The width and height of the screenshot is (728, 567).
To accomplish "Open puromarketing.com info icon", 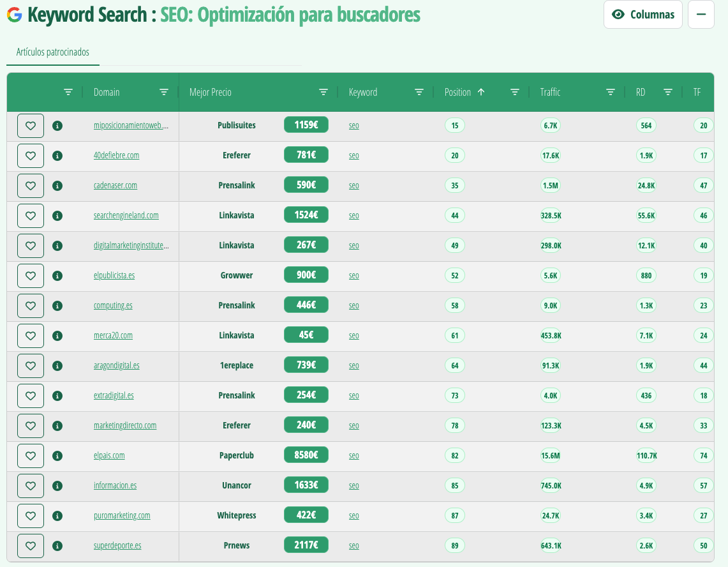I will coord(57,515).
